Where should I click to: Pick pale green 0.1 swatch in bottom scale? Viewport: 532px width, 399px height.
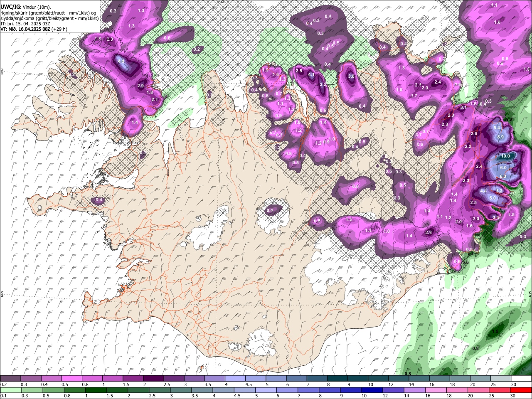tap(10, 390)
